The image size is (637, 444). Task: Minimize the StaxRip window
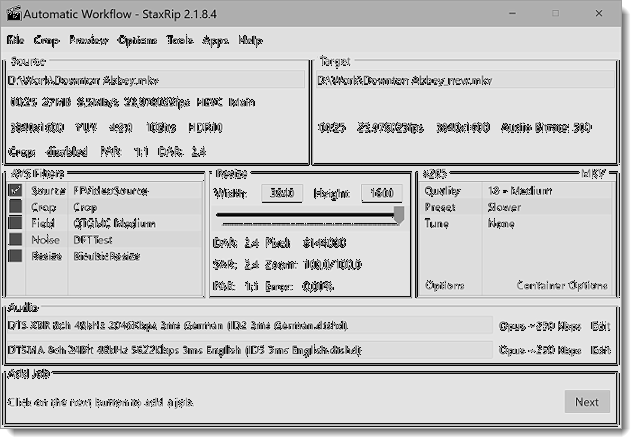tap(512, 13)
